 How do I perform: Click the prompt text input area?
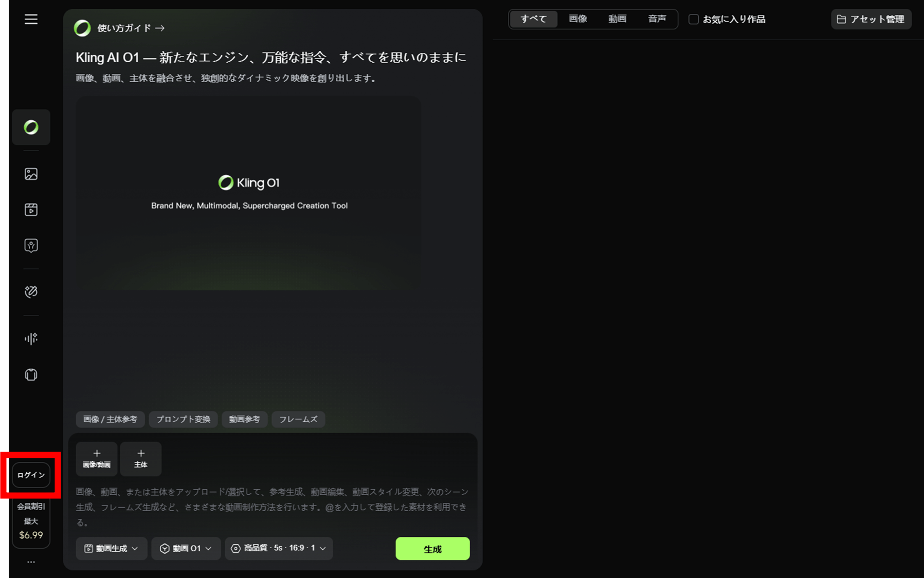(x=273, y=507)
